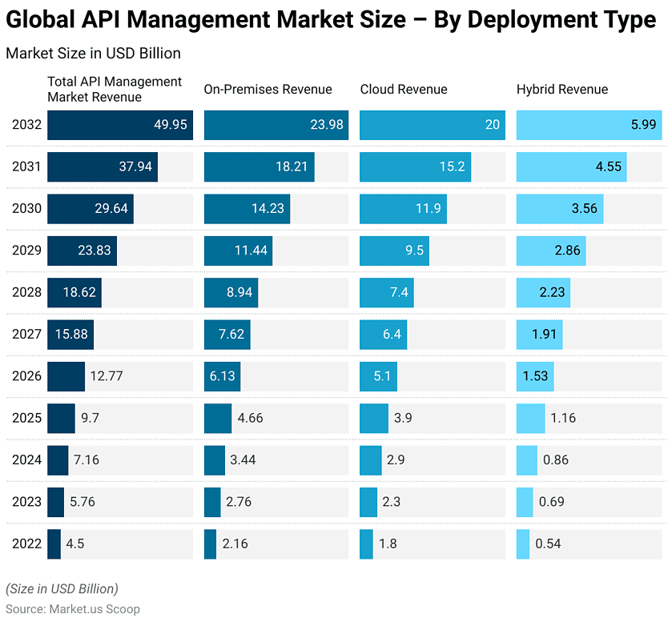Click the 12.77 total revenue value
This screenshot has height=622, width=672.
tap(107, 376)
